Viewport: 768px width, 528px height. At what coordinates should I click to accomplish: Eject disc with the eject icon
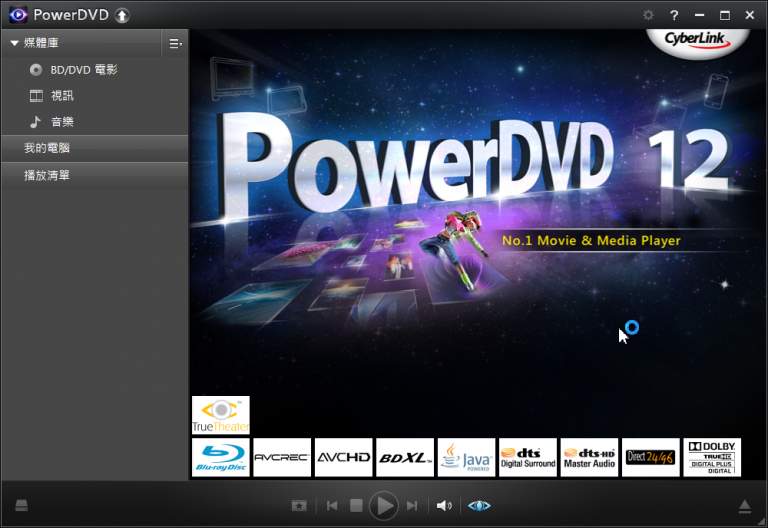[x=744, y=506]
